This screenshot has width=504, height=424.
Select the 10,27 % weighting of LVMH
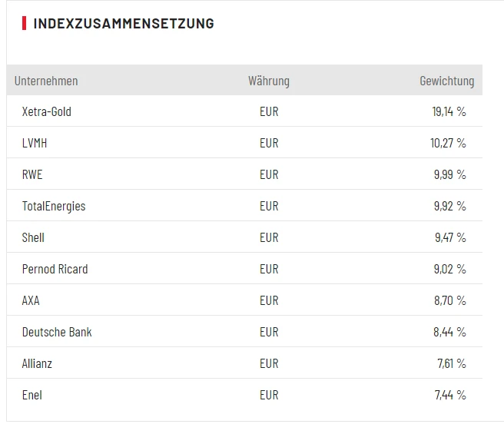tap(449, 143)
